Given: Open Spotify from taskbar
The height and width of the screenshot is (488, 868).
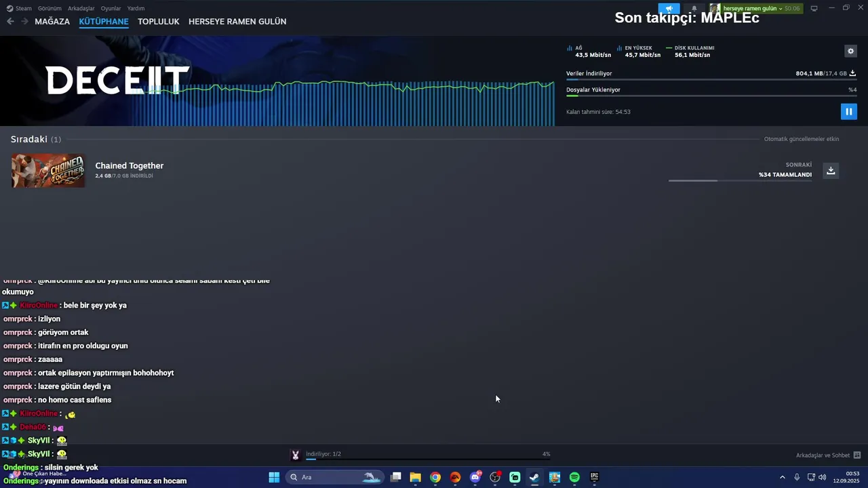Looking at the screenshot, I should tap(574, 477).
